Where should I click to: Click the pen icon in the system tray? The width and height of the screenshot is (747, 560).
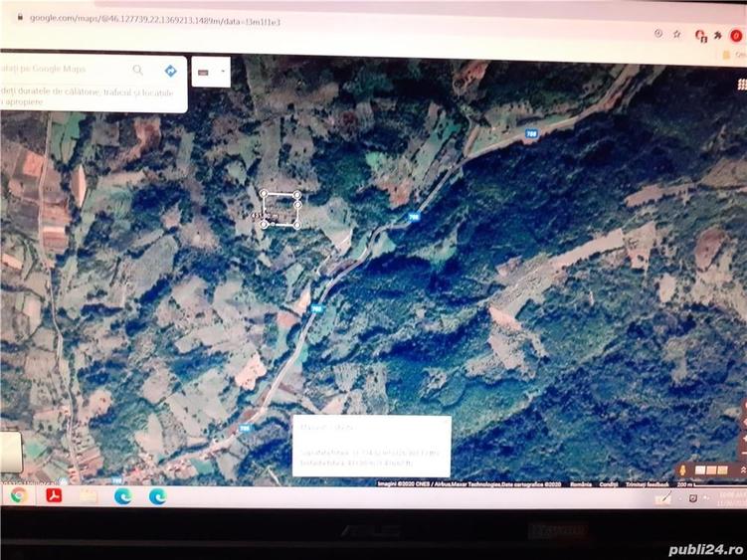pyautogui.click(x=662, y=498)
